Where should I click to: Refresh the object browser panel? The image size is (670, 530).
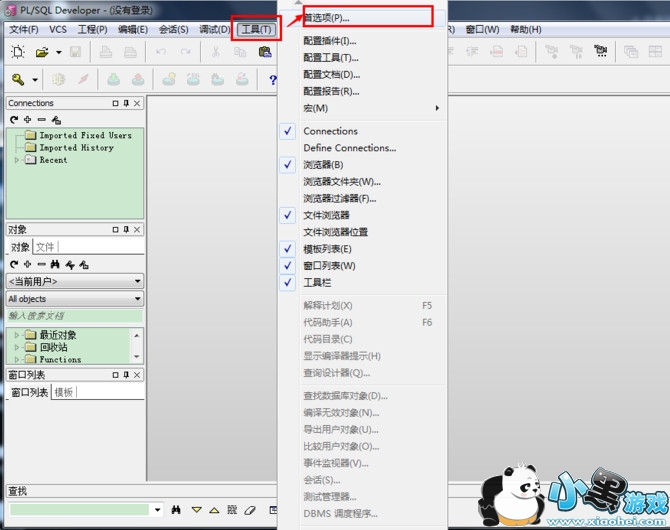[x=14, y=265]
